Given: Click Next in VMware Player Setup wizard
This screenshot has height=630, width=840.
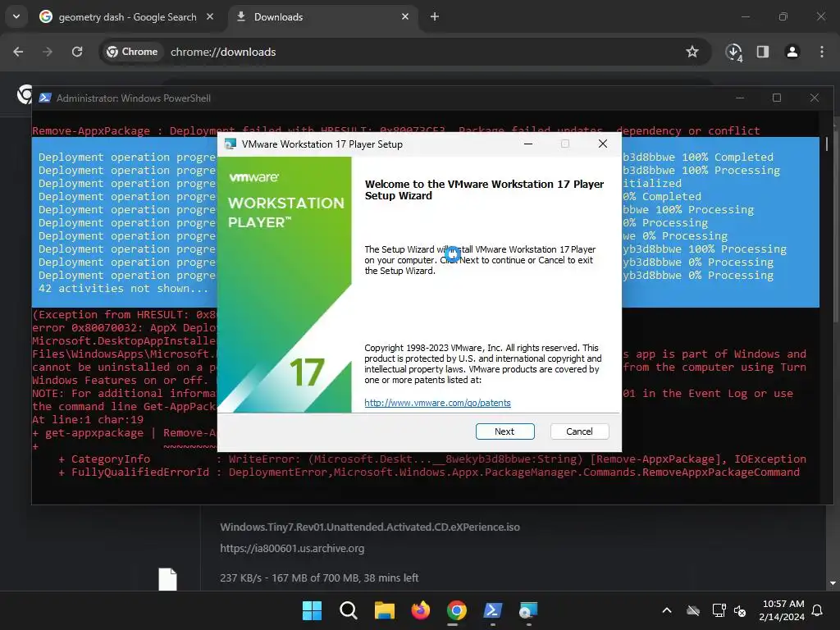Looking at the screenshot, I should (504, 431).
